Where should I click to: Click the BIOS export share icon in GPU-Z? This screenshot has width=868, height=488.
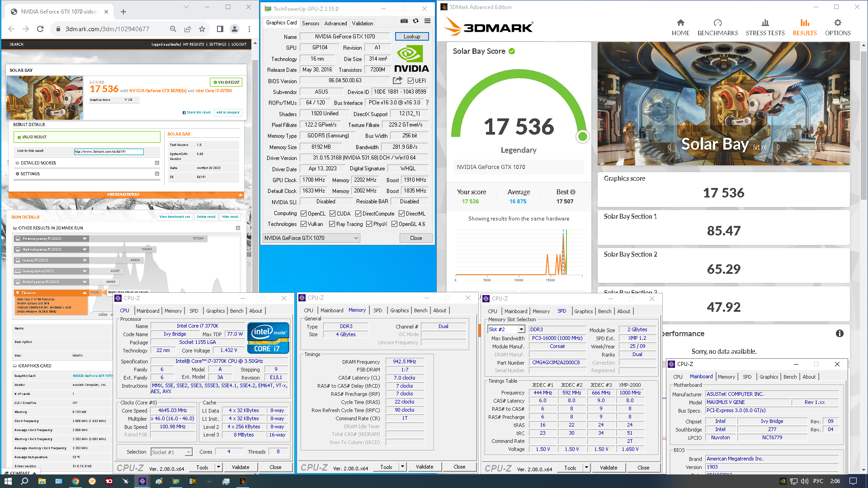397,80
